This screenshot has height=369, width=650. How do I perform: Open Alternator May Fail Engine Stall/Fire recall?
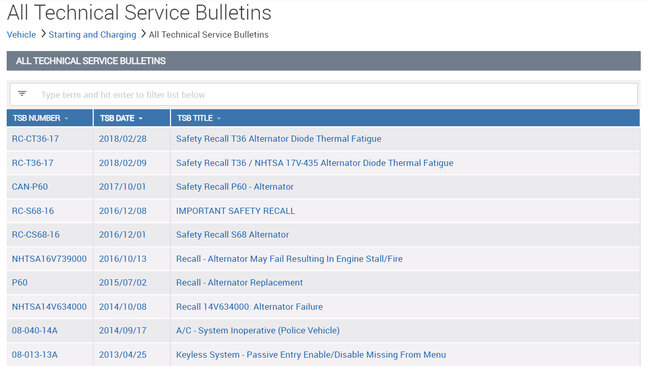click(x=289, y=259)
